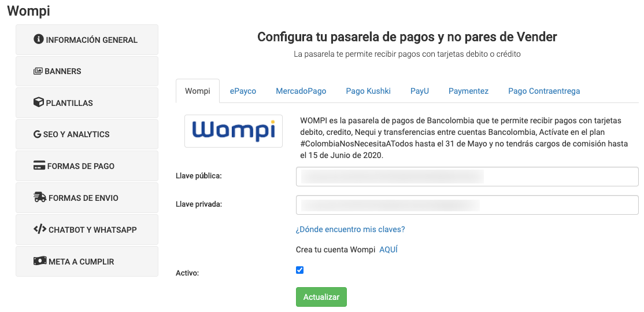Open SEO y Analytics settings
Screen dimensions: 644x312
pyautogui.click(x=87, y=134)
